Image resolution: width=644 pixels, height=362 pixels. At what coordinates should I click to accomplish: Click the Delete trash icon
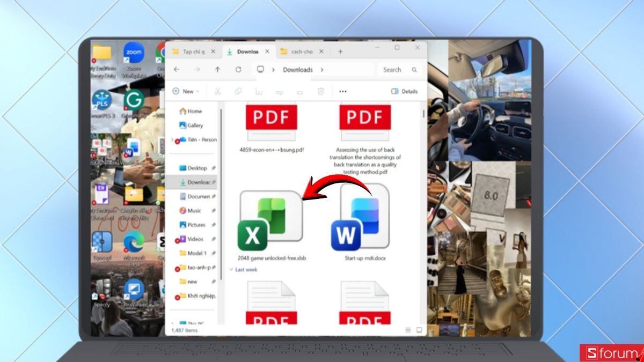[x=321, y=91]
